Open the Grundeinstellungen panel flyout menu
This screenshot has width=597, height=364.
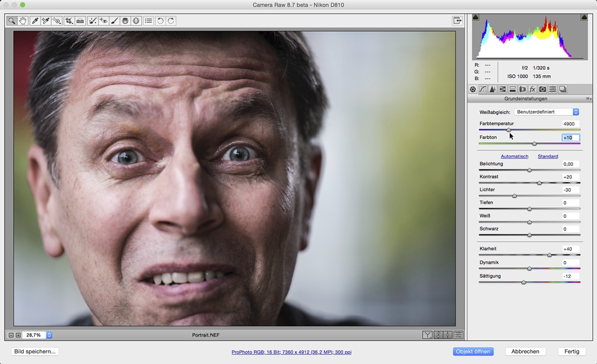tap(588, 98)
